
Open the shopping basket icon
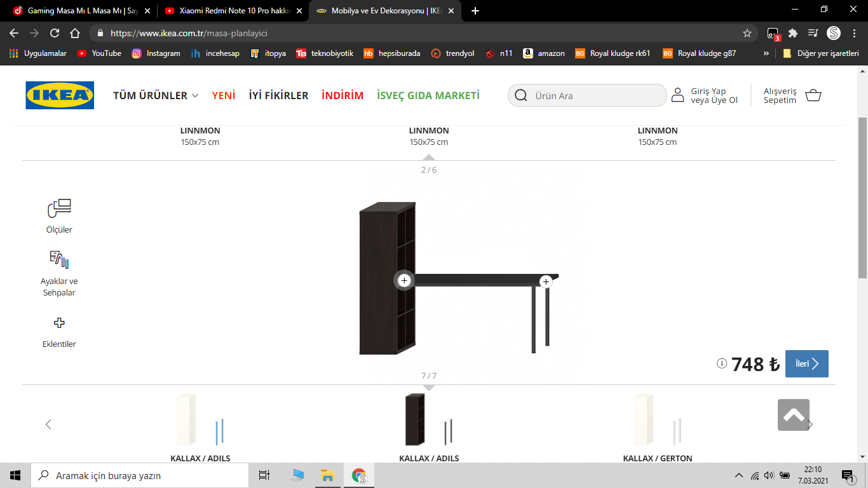point(813,95)
